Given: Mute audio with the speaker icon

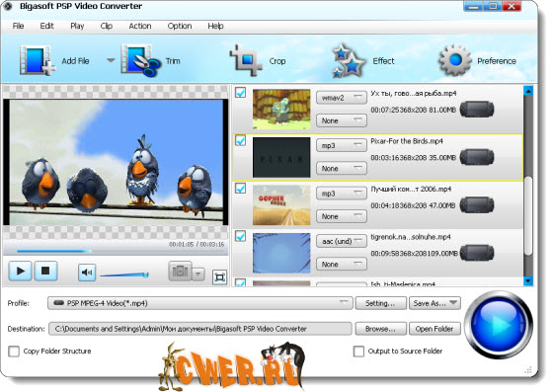Looking at the screenshot, I should [87, 272].
